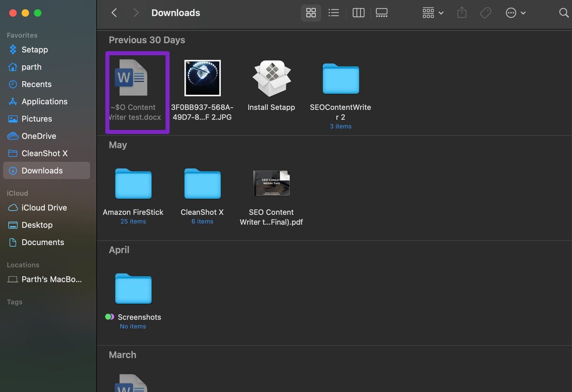
Task: Select the 3F0BB937 JPG image thumbnail
Action: tap(202, 78)
